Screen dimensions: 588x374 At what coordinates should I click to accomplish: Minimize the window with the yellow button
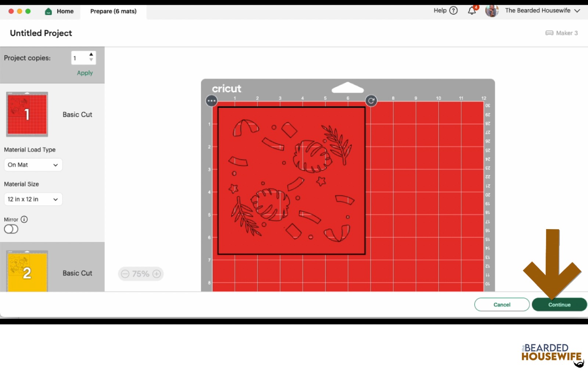coord(19,11)
